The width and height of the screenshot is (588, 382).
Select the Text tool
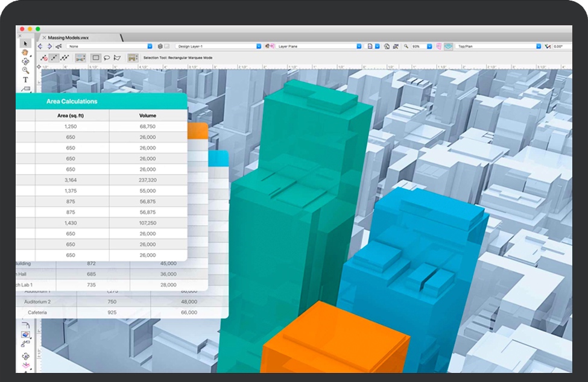[x=25, y=80]
